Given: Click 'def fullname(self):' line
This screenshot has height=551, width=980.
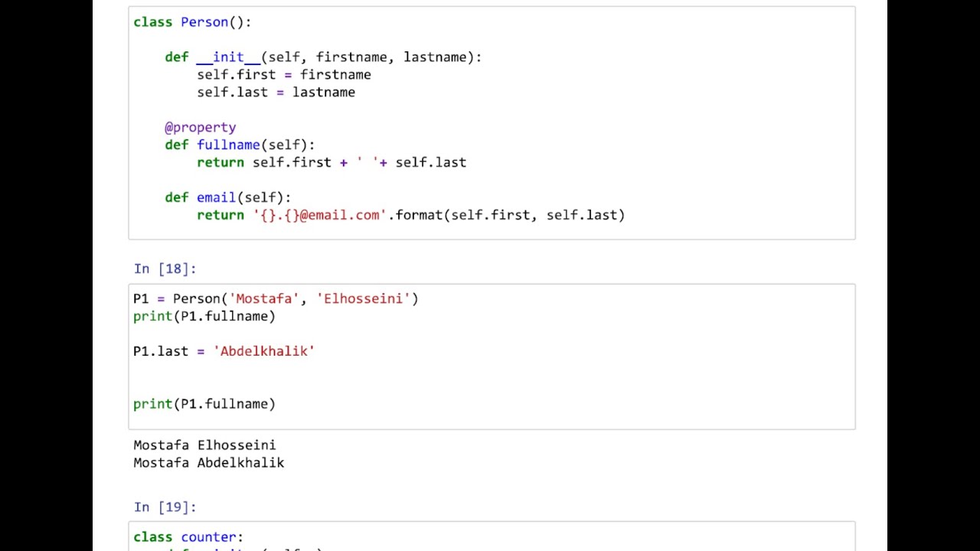Looking at the screenshot, I should click(240, 145).
